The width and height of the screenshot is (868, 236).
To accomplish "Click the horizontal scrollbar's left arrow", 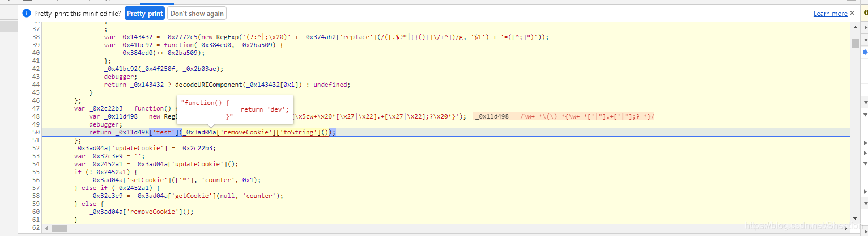I will (x=46, y=228).
